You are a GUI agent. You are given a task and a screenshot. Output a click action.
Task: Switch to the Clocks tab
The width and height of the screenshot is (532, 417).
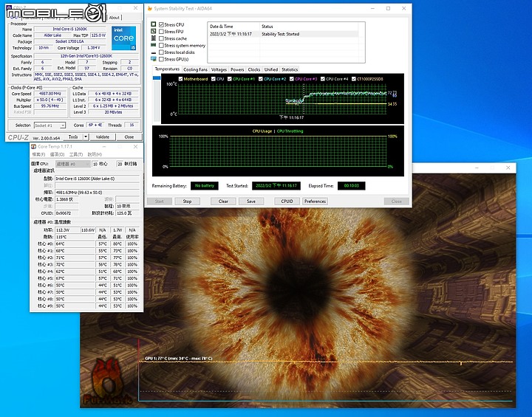pyautogui.click(x=253, y=69)
